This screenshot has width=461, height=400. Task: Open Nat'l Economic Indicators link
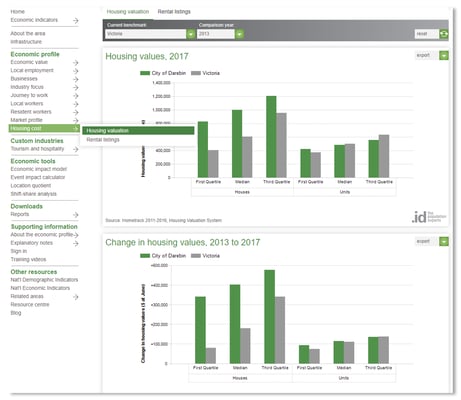coord(40,288)
